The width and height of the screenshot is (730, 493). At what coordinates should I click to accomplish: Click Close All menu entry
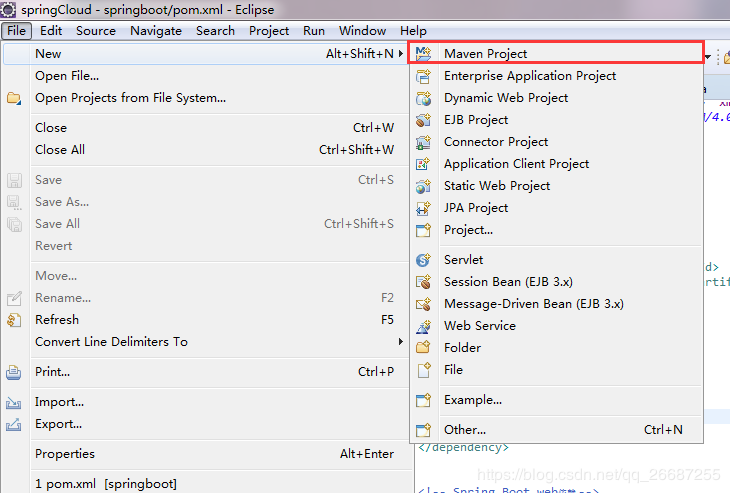tap(60, 150)
